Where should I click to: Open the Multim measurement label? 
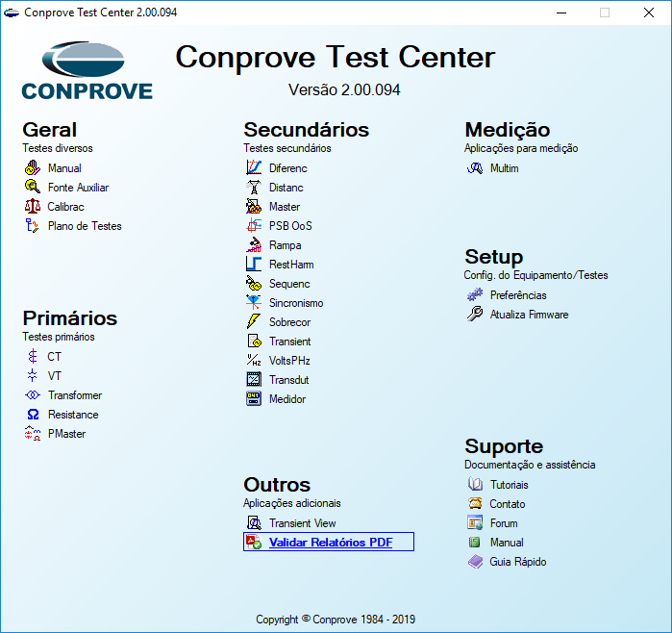click(504, 168)
